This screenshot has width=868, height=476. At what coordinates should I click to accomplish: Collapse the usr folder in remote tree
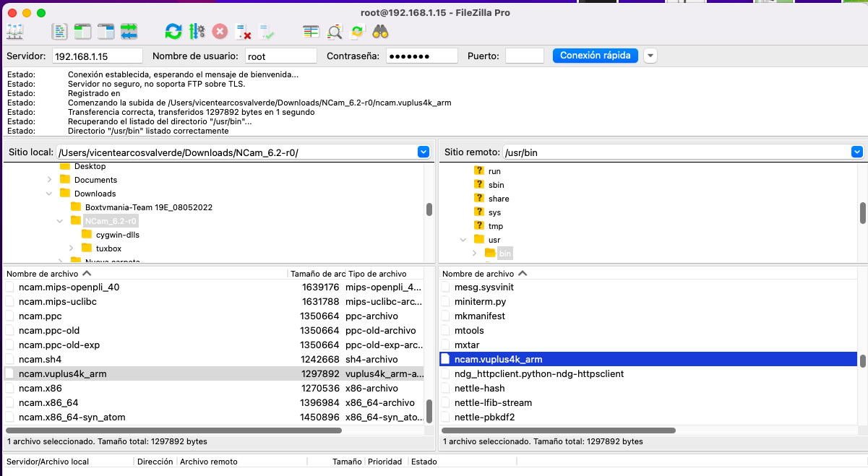click(463, 240)
